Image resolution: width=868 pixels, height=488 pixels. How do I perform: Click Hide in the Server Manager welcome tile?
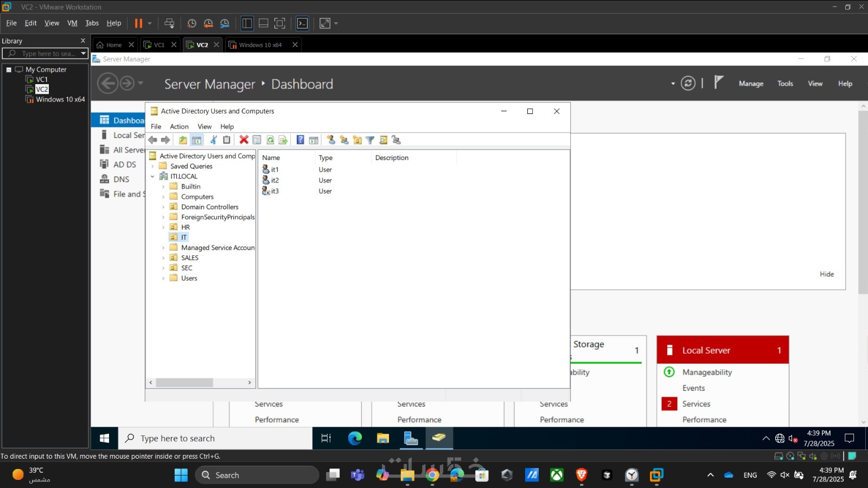pyautogui.click(x=827, y=274)
